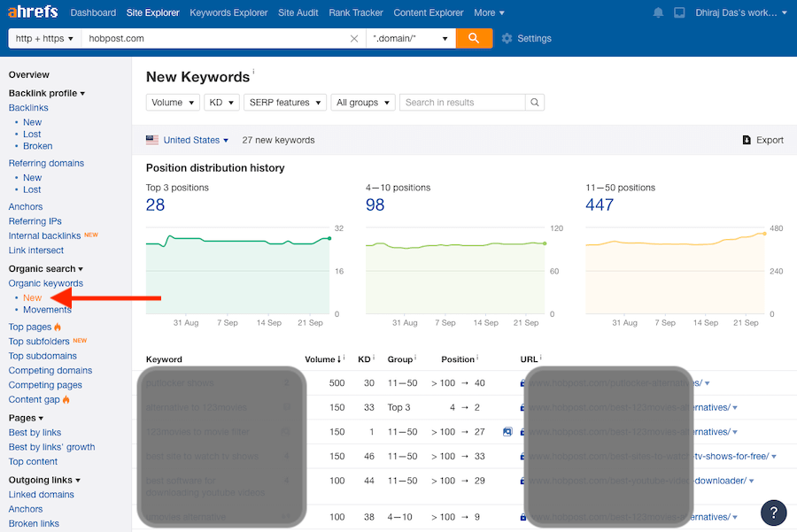Open Best by links' growth
797x532 pixels.
[52, 447]
